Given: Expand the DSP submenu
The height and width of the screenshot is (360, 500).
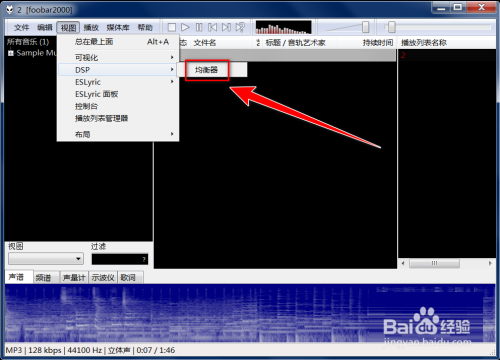Looking at the screenshot, I should tap(118, 70).
